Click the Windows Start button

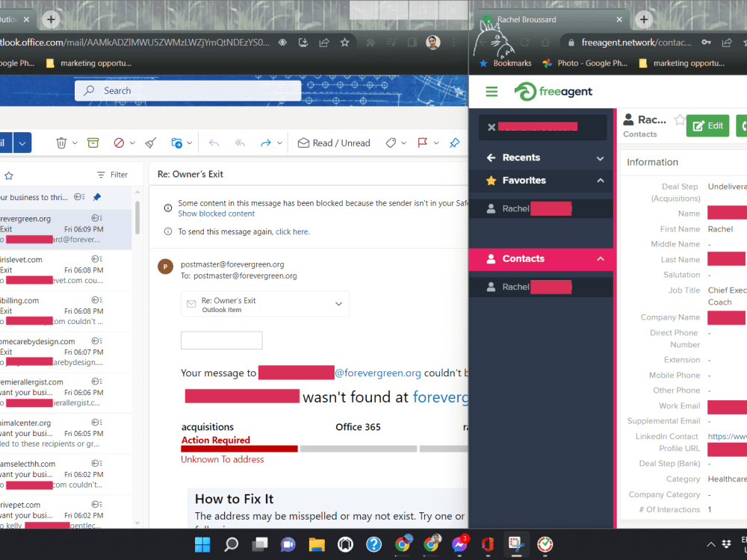click(x=202, y=544)
